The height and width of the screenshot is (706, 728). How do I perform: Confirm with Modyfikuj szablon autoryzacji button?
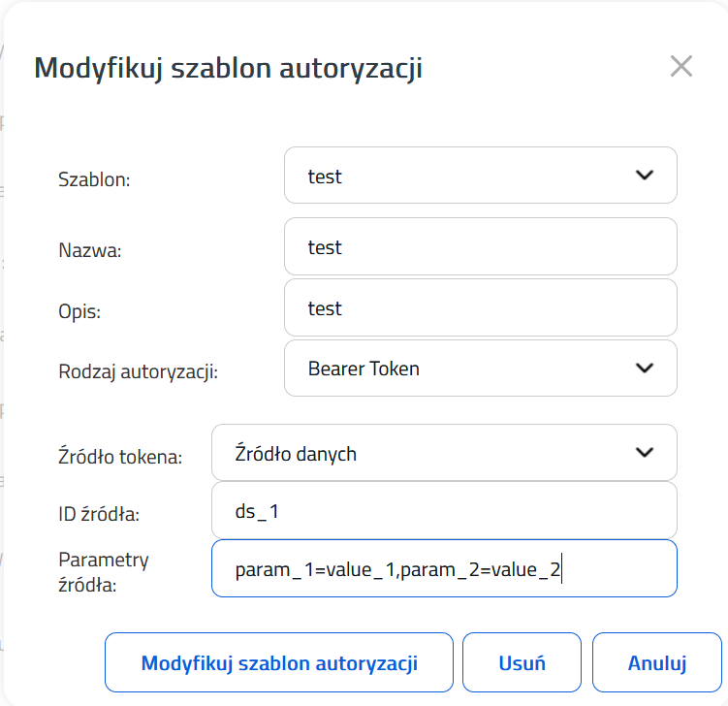(279, 662)
